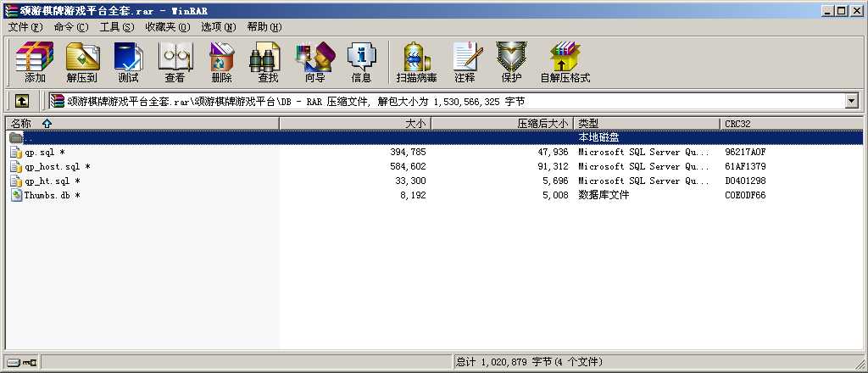Click the 数据库文件 type cell
Viewport: 868px width, 373px height.
604,195
